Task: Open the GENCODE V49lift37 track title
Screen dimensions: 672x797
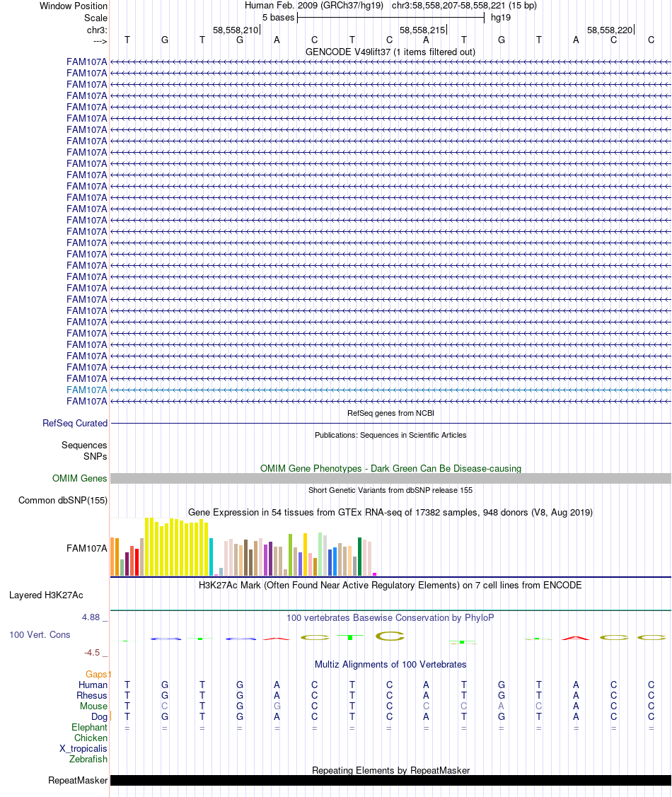Action: tap(390, 52)
